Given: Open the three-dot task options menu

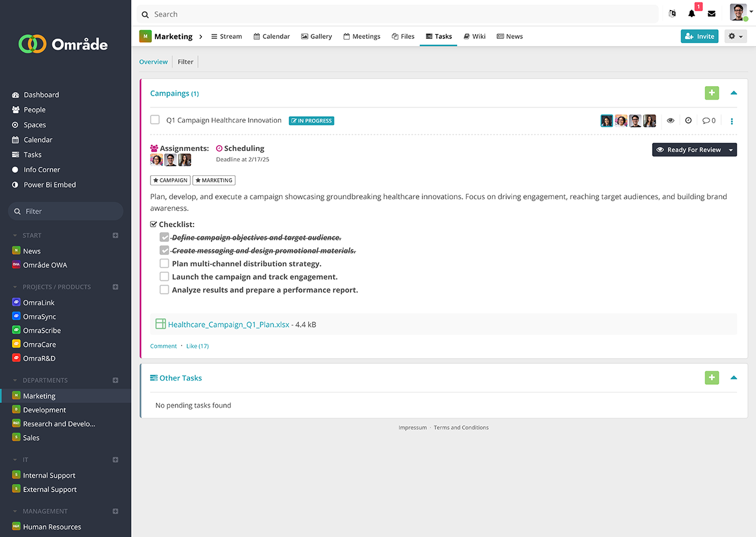Looking at the screenshot, I should [732, 121].
